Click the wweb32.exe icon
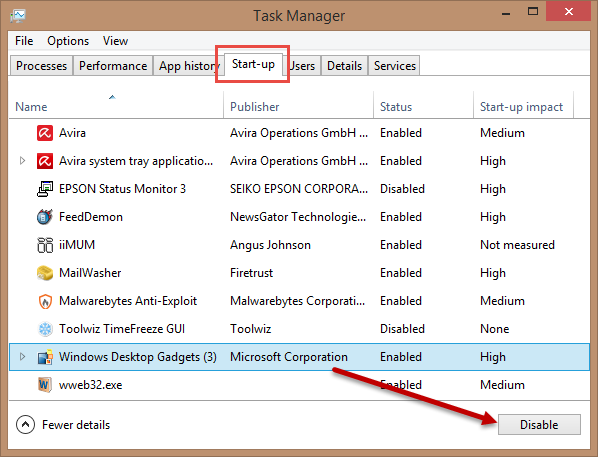Screen dimensions: 598x457 (x=45, y=385)
